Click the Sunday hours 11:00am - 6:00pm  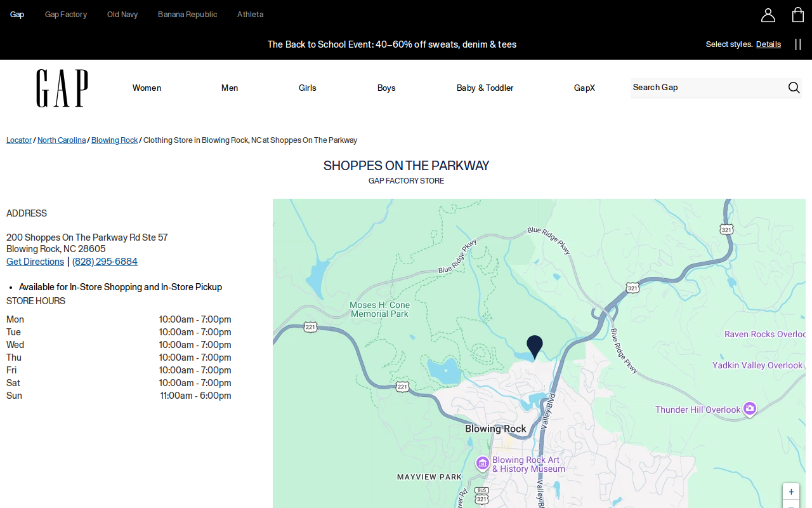[x=195, y=396]
